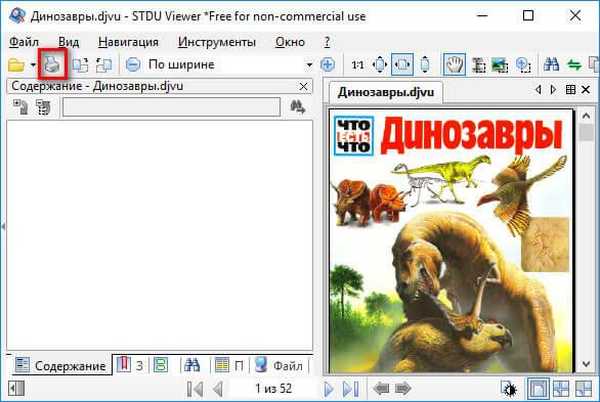Click the binoculars search icon in toolbar
Image resolution: width=600 pixels, height=402 pixels.
[551, 64]
